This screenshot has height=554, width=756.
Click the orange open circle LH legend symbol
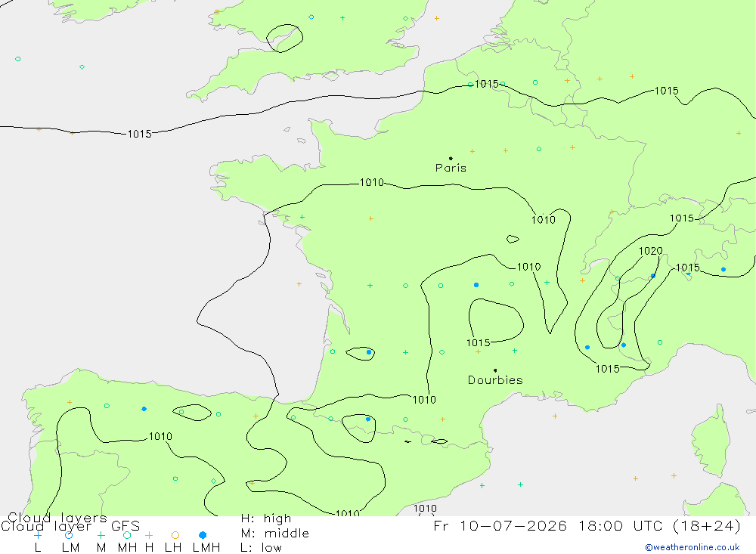click(x=175, y=535)
